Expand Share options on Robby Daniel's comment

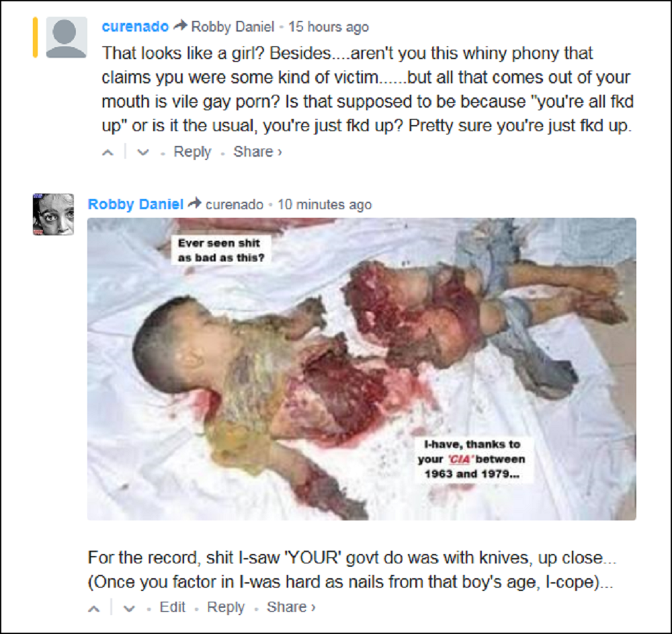coord(291,607)
